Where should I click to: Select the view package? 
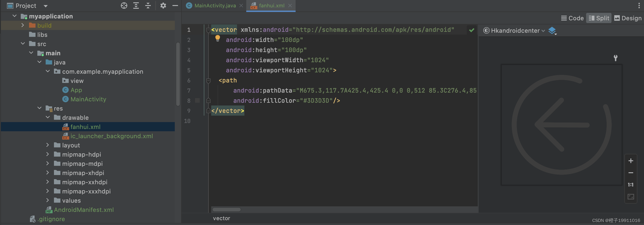coord(77,81)
